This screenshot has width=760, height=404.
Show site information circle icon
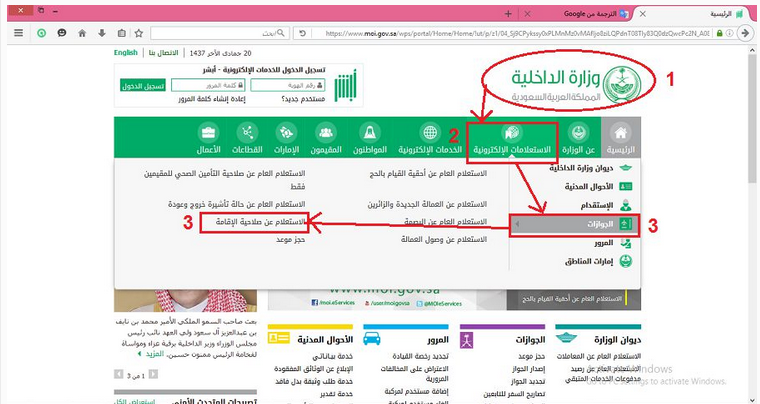pyautogui.click(x=729, y=33)
